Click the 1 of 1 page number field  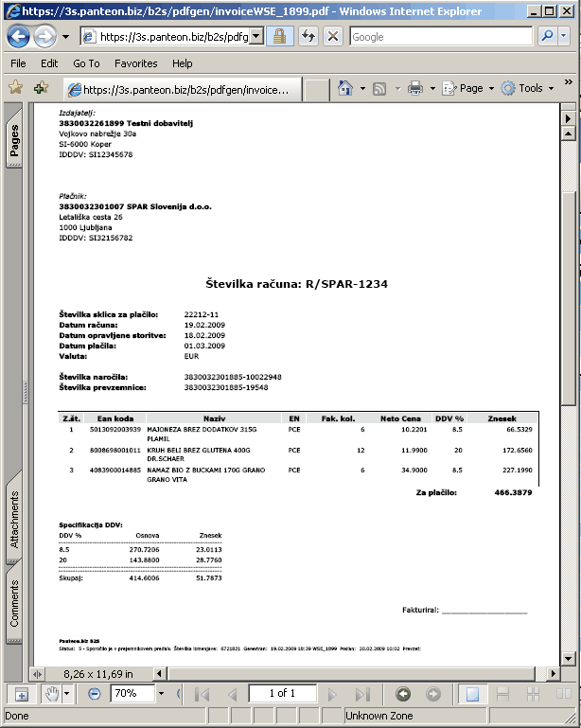tap(283, 693)
